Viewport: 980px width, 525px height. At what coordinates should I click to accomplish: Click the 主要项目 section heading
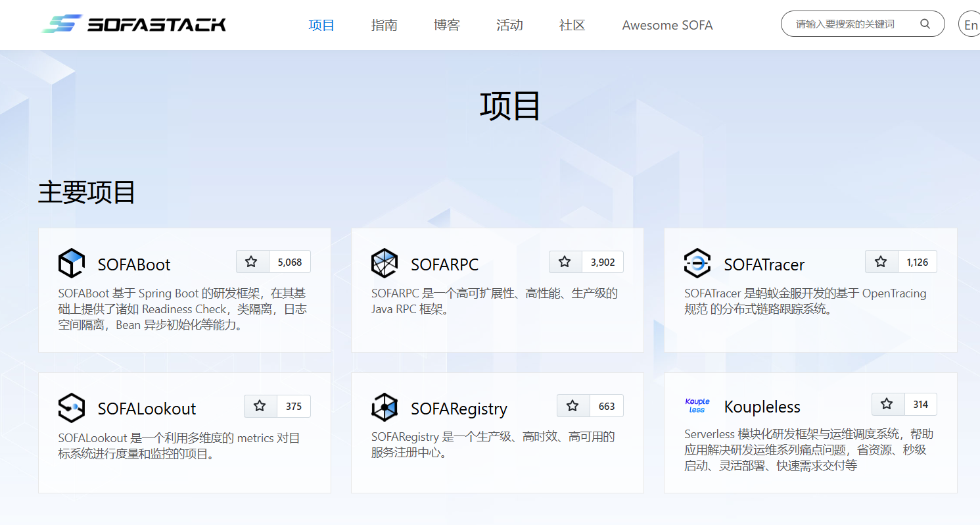click(x=87, y=192)
